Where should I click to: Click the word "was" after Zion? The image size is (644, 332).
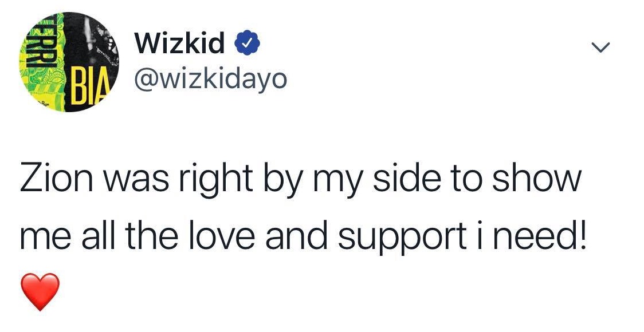pos(128,180)
